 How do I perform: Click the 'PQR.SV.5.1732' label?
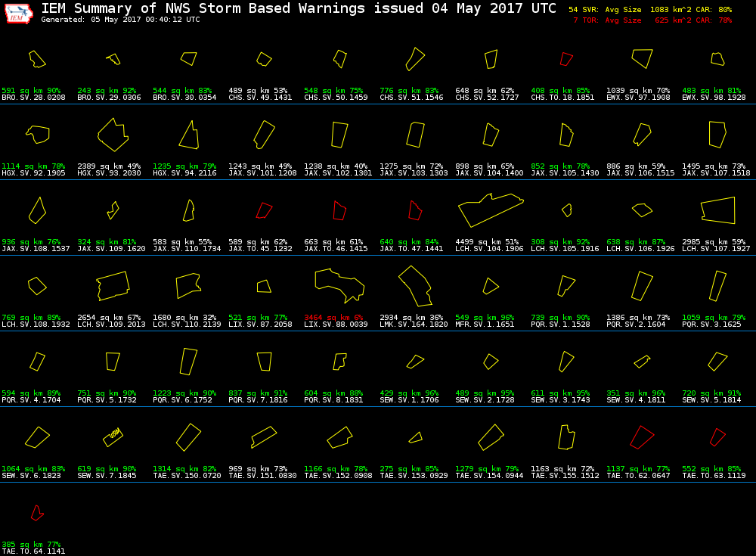click(x=107, y=400)
